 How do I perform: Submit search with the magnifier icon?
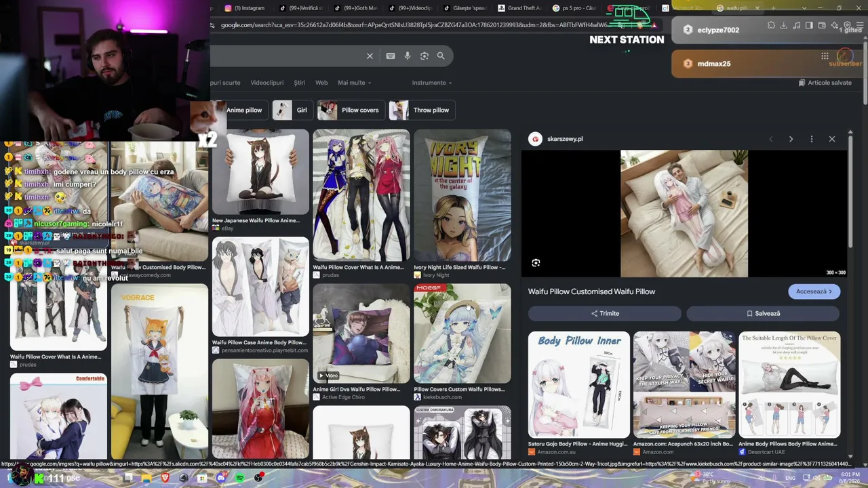[x=441, y=56]
